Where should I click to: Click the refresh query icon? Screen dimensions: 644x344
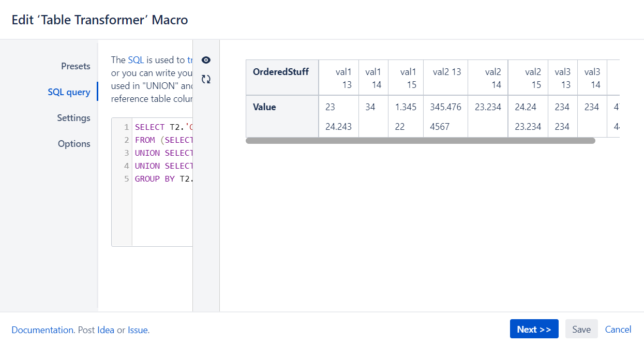click(206, 79)
